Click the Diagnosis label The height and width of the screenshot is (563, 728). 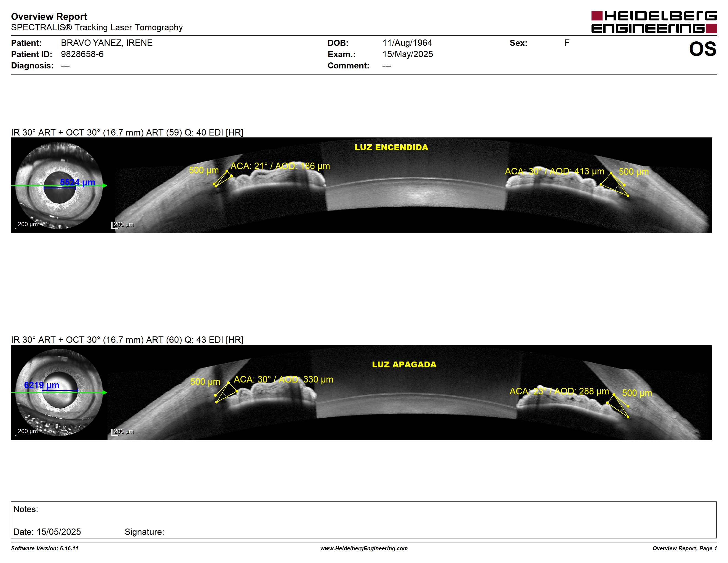click(x=32, y=65)
